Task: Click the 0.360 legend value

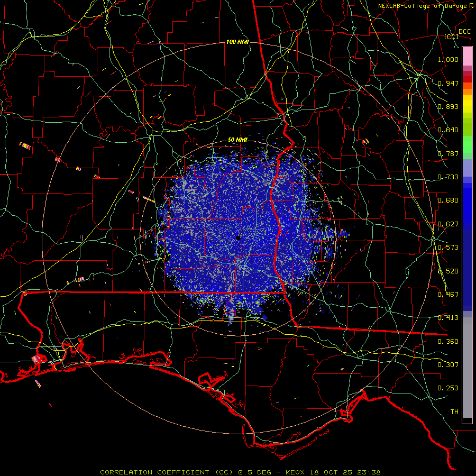Action: click(448, 342)
